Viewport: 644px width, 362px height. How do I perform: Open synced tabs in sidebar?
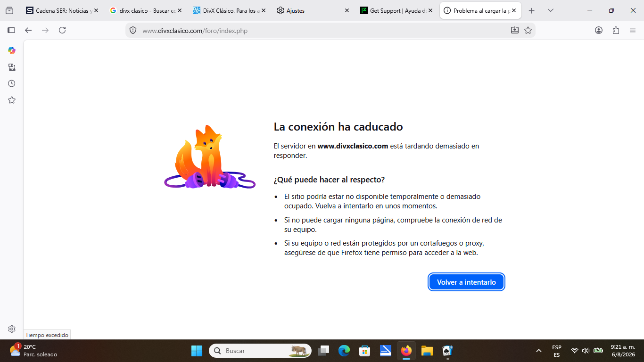point(12,67)
